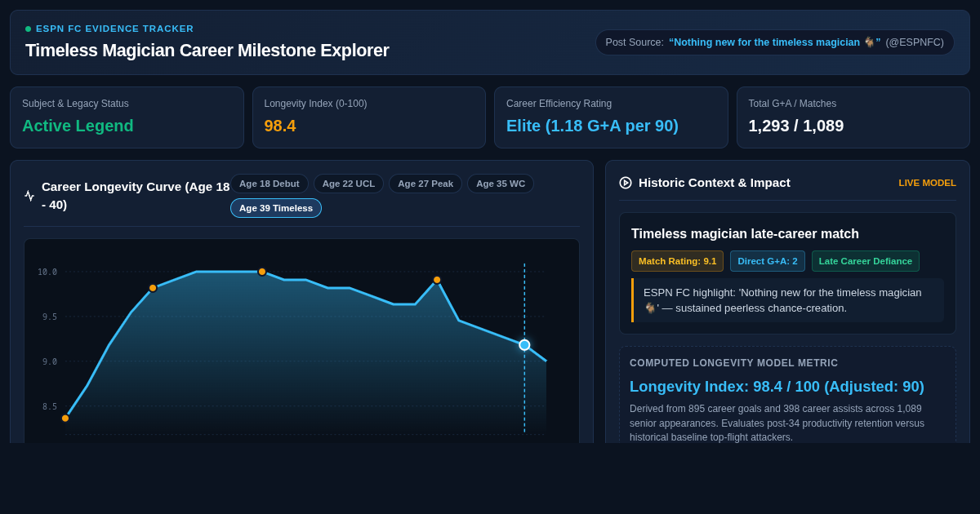This screenshot has height=514, width=980.
Task: Click the LIVE MODEL label
Action: [927, 183]
